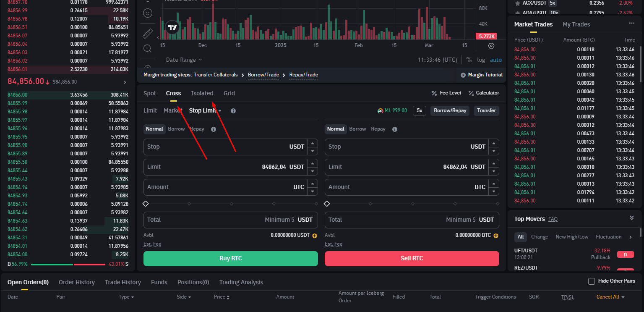Image resolution: width=644 pixels, height=312 pixels.
Task: Select Normal mode on buy side
Action: [154, 129]
